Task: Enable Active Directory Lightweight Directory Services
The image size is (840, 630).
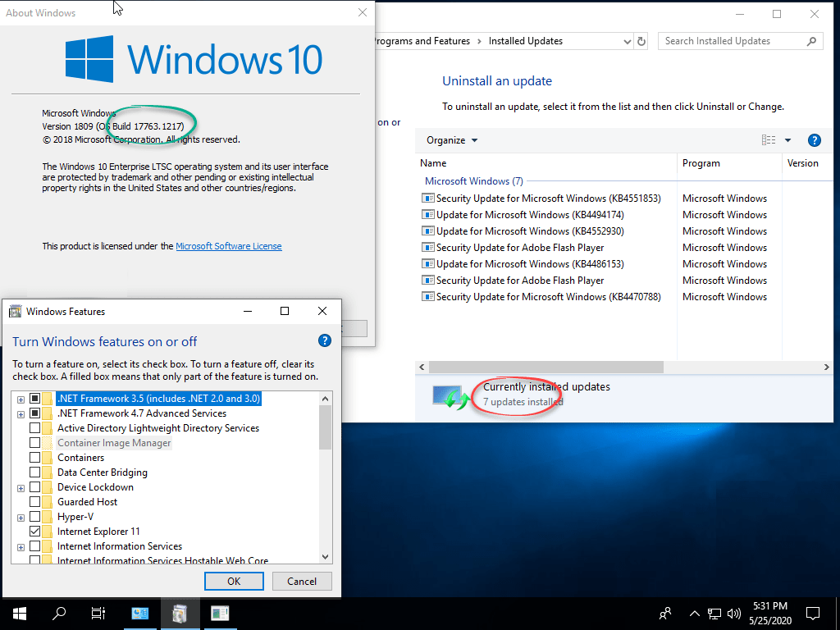Action: coord(34,428)
